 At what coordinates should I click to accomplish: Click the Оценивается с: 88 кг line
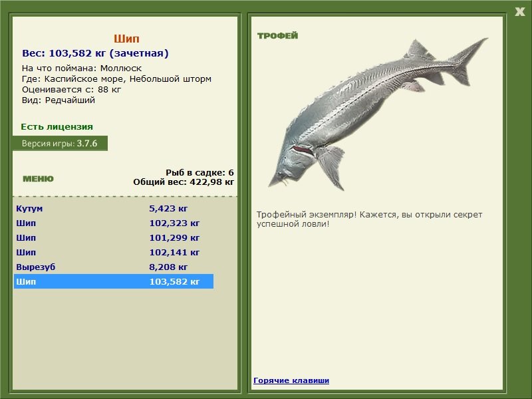tap(72, 90)
